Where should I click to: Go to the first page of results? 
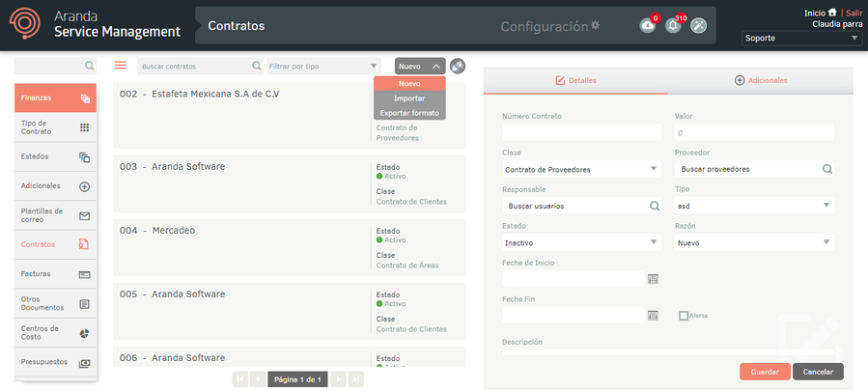[x=240, y=379]
